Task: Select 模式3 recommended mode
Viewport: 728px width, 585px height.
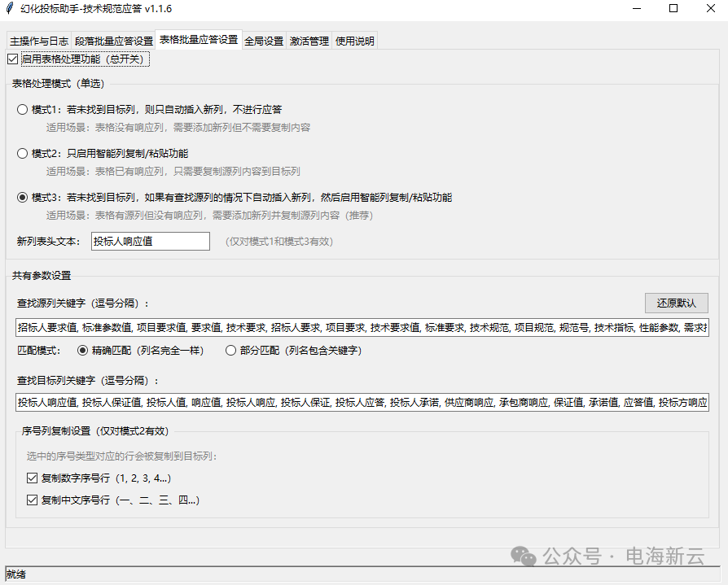Action: (x=22, y=197)
